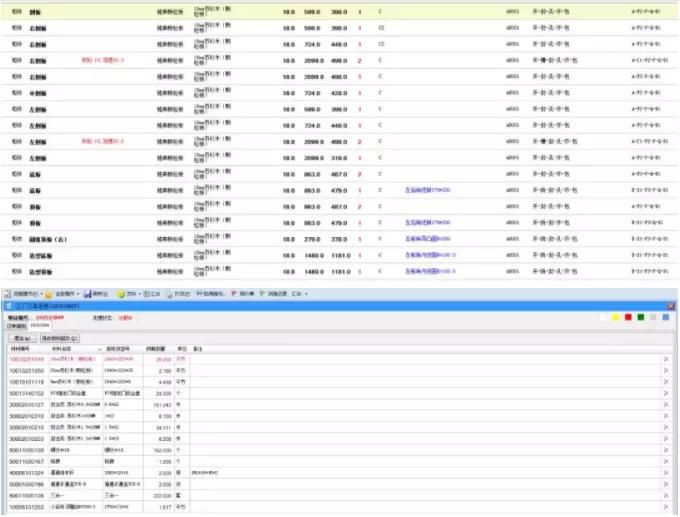Select the order number tab labeled 19053366
This screenshot has height=517, width=680.
[x=40, y=325]
